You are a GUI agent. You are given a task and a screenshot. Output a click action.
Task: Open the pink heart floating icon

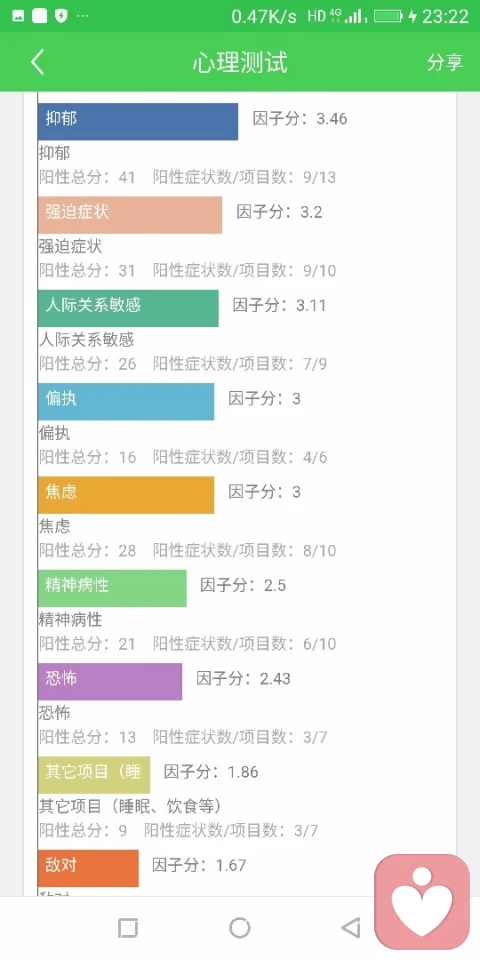coord(422,901)
